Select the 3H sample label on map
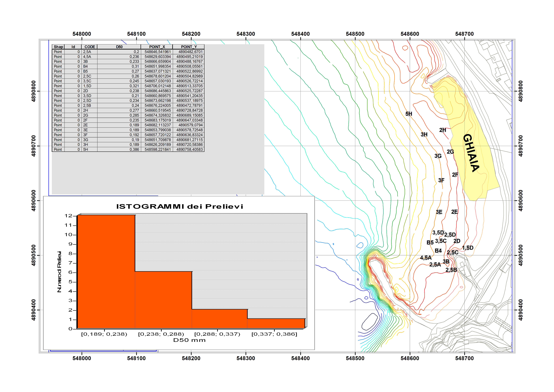554x392 pixels. (x=424, y=135)
